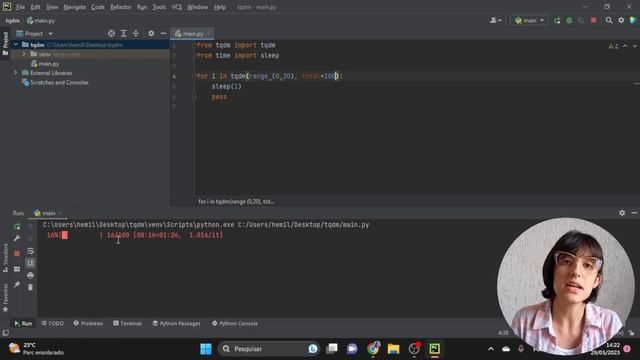Collapse all nodes in Project panel
Screen dimensions: 640x360
pyautogui.click(x=136, y=33)
